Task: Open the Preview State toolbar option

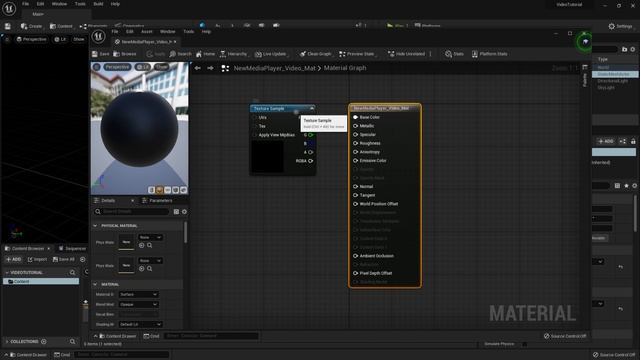Action: coord(357,54)
